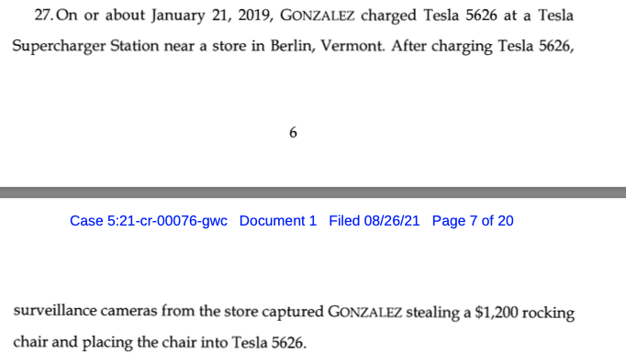Click 'surveillance cameras' text

point(85,311)
